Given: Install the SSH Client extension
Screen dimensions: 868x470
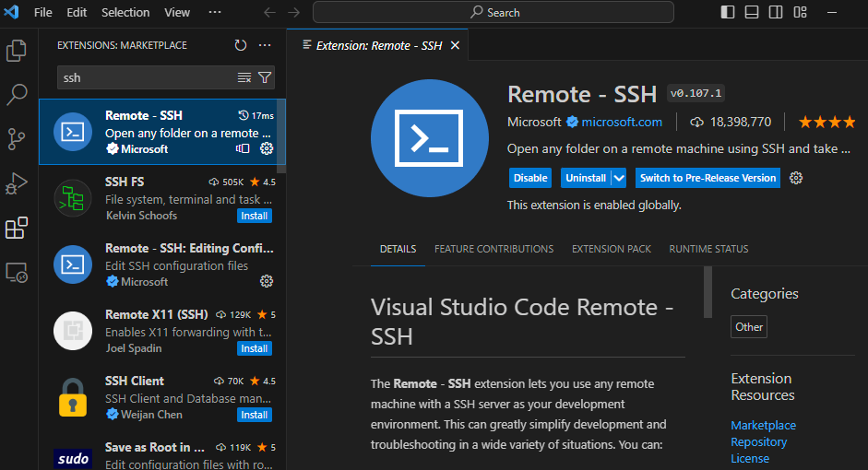Looking at the screenshot, I should [254, 415].
